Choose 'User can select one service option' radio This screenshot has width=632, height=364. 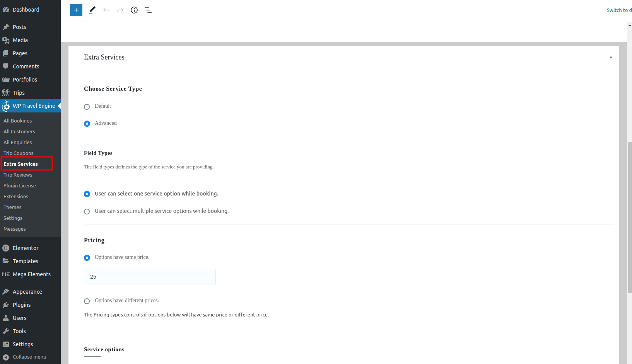pyautogui.click(x=87, y=194)
